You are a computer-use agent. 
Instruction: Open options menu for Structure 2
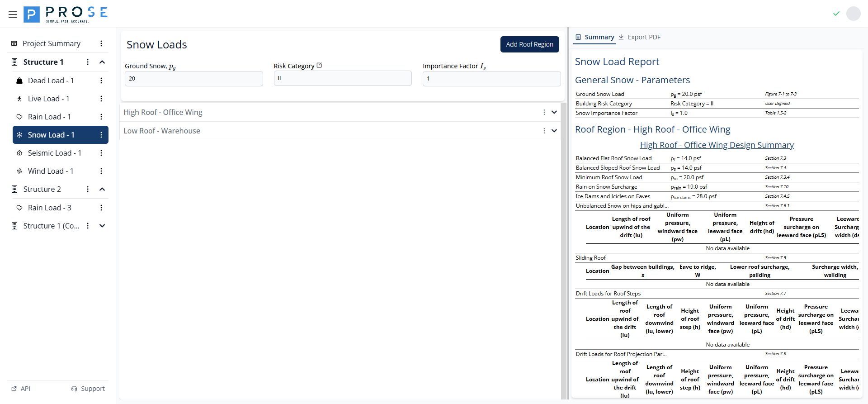88,189
